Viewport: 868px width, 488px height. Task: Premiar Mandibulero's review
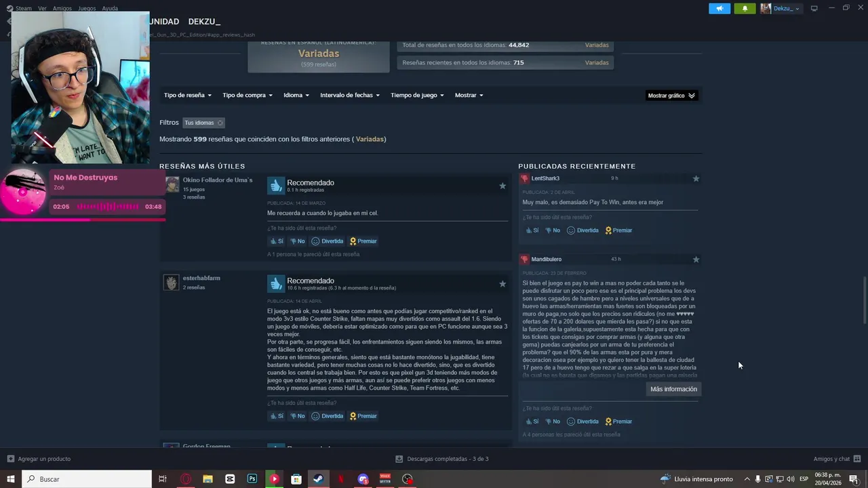pyautogui.click(x=618, y=422)
